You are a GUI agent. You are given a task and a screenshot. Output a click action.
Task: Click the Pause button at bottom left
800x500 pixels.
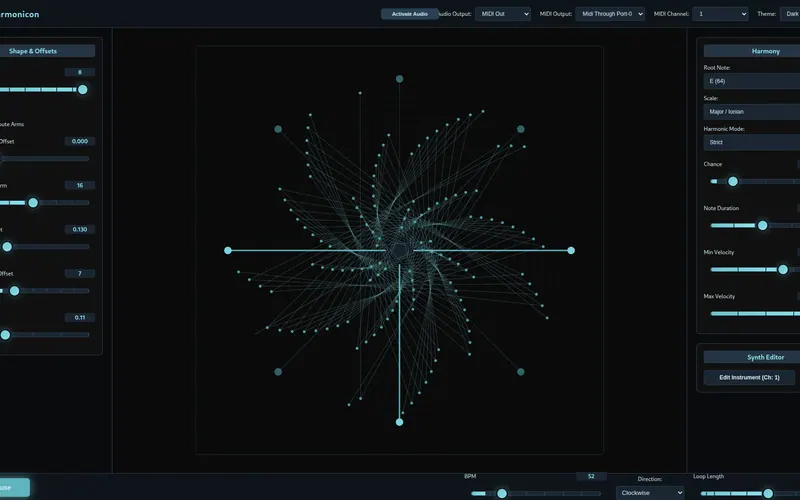pos(14,488)
